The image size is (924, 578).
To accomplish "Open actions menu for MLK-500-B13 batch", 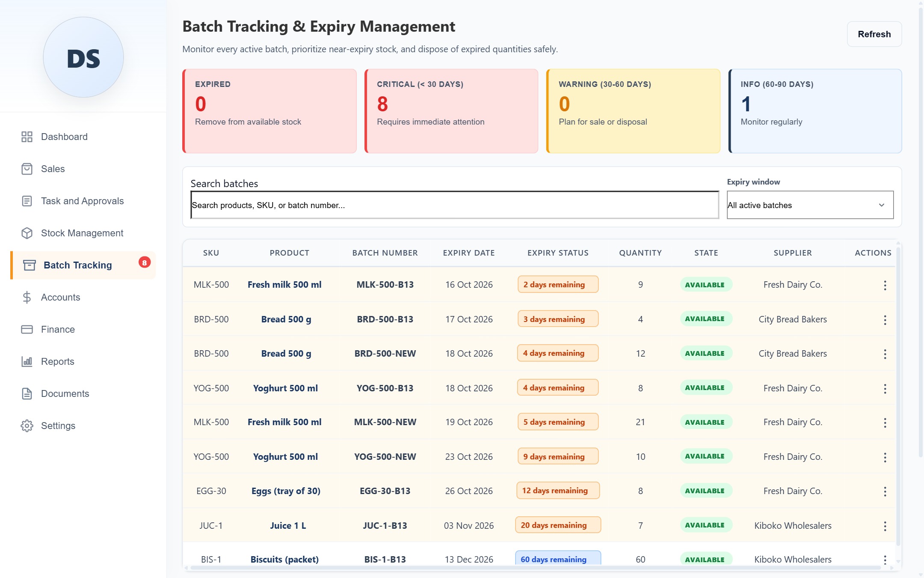I will tap(885, 285).
